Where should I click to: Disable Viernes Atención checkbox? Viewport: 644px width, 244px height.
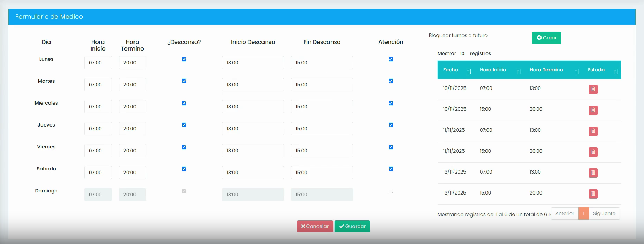tap(391, 147)
